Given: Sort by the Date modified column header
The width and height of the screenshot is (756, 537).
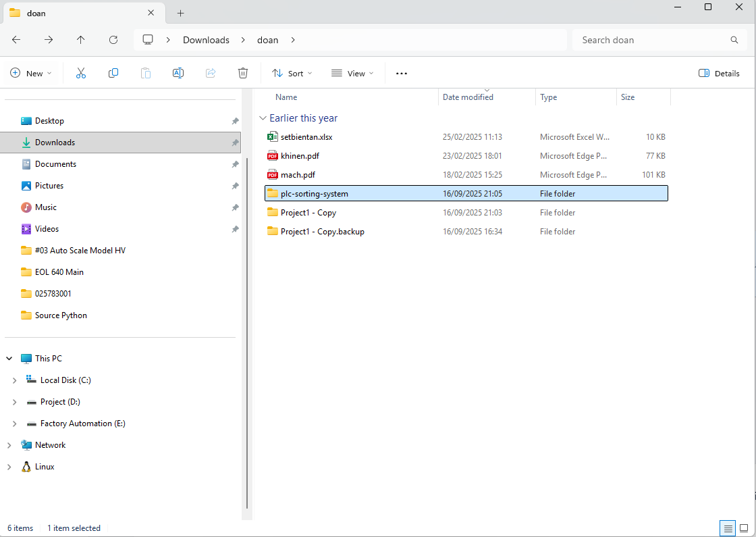Looking at the screenshot, I should (x=468, y=97).
